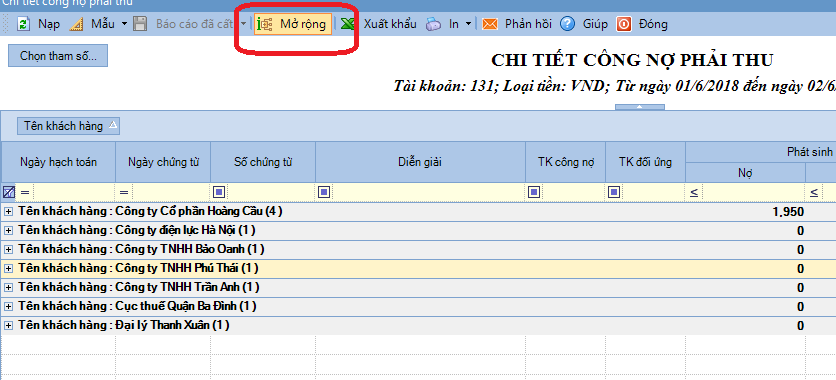Open the Mẫu template ruler icon
The image size is (836, 380).
(x=77, y=24)
